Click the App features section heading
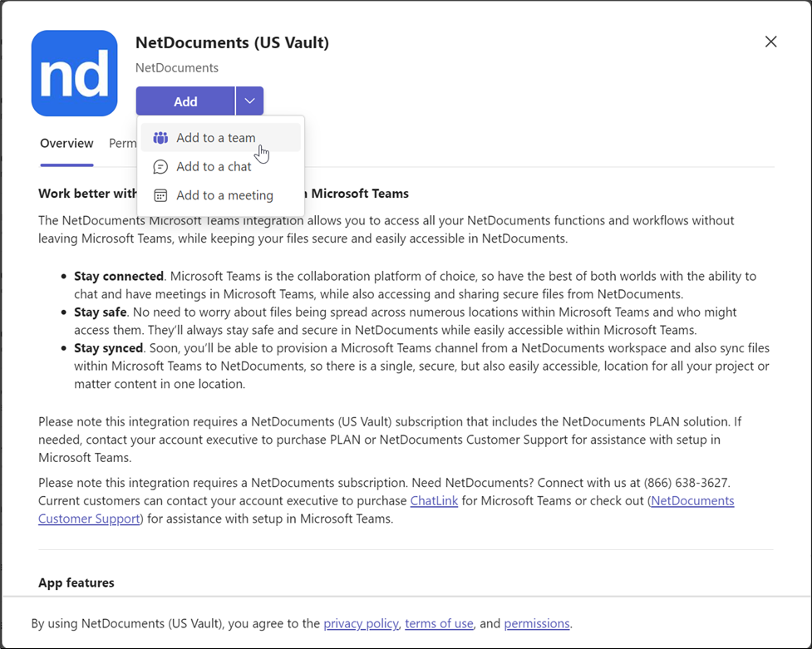The height and width of the screenshot is (649, 812). click(76, 583)
